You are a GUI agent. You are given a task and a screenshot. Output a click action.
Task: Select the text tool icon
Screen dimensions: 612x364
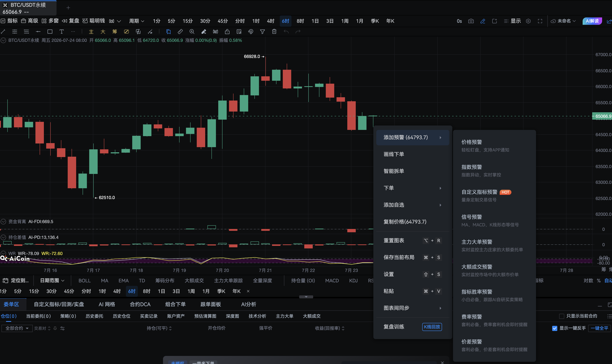click(x=62, y=32)
